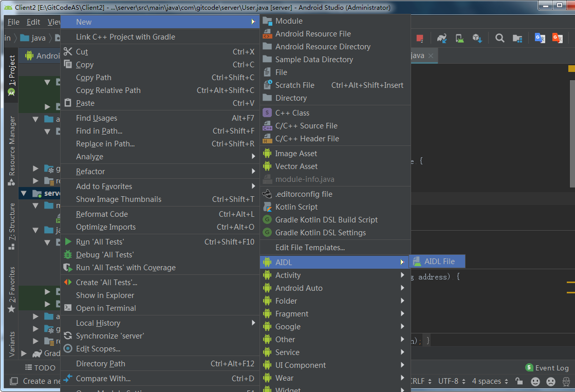This screenshot has width=575, height=392.
Task: Click the happy smiley feedback icon
Action: click(x=535, y=381)
